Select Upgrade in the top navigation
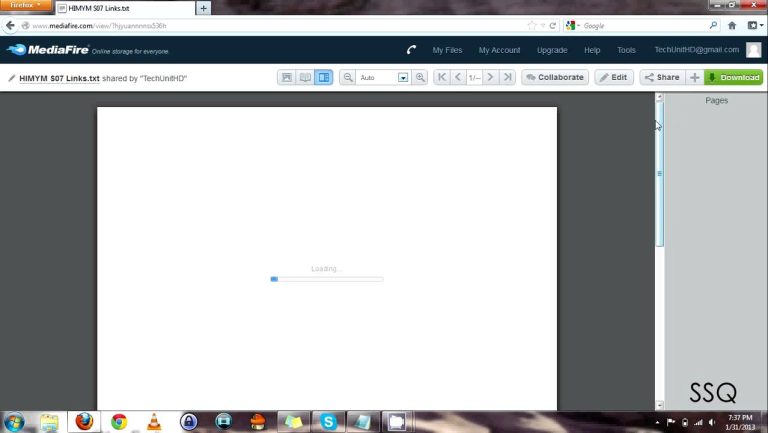Viewport: 768px width, 433px height. (552, 50)
